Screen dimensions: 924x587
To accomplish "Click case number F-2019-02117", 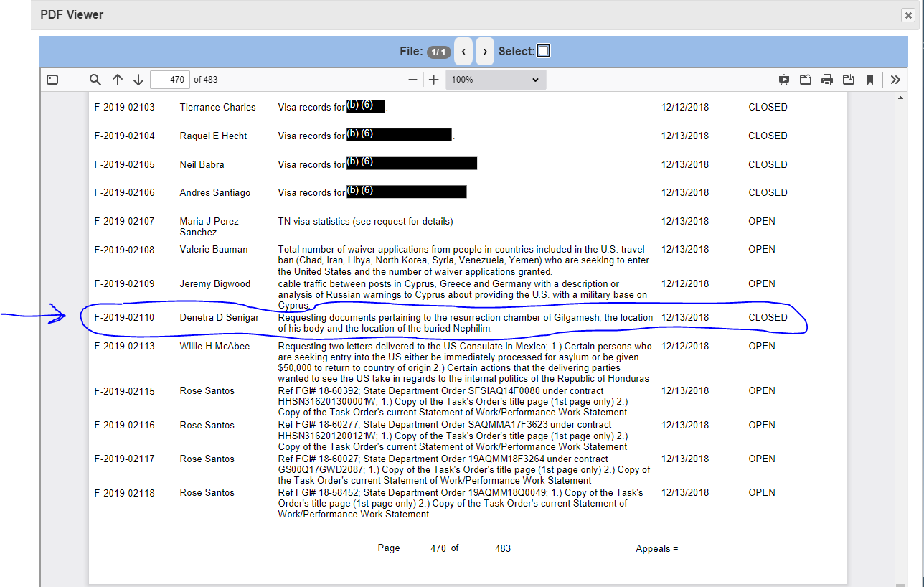I will pyautogui.click(x=124, y=459).
